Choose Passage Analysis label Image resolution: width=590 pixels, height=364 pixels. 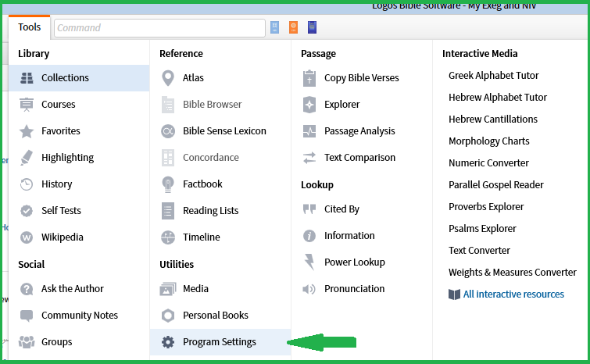coord(359,131)
